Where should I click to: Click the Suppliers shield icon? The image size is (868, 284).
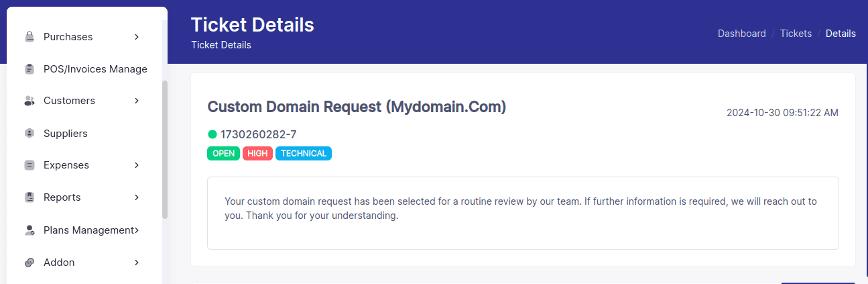pos(29,134)
